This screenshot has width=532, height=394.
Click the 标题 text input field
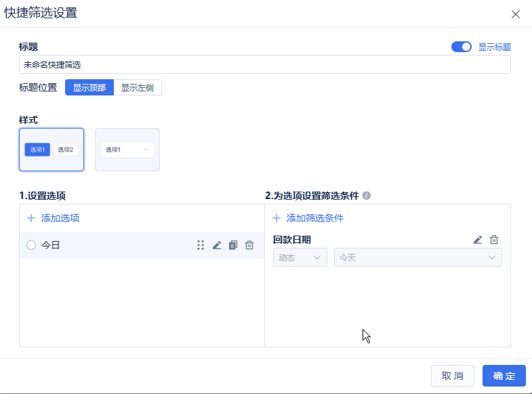(x=264, y=64)
